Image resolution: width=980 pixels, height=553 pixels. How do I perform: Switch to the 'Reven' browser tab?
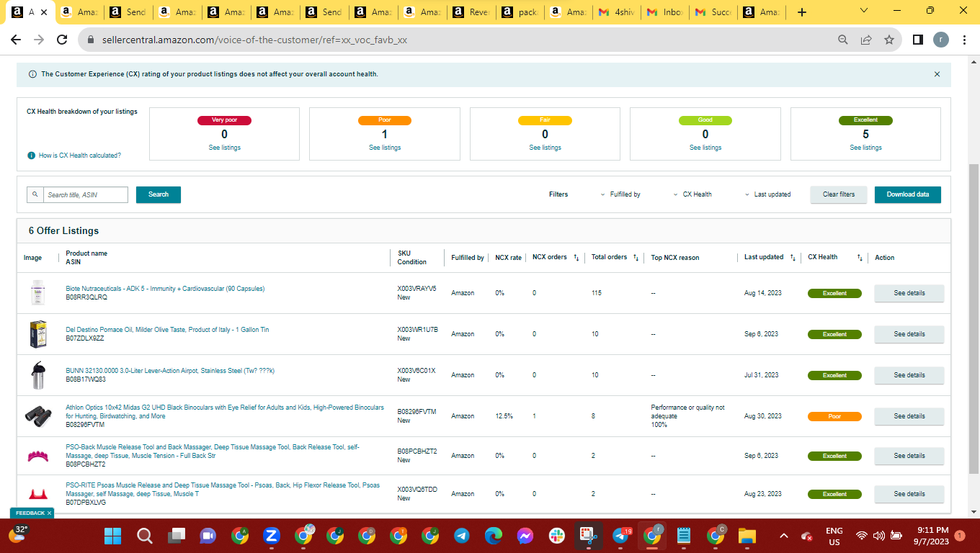click(470, 12)
